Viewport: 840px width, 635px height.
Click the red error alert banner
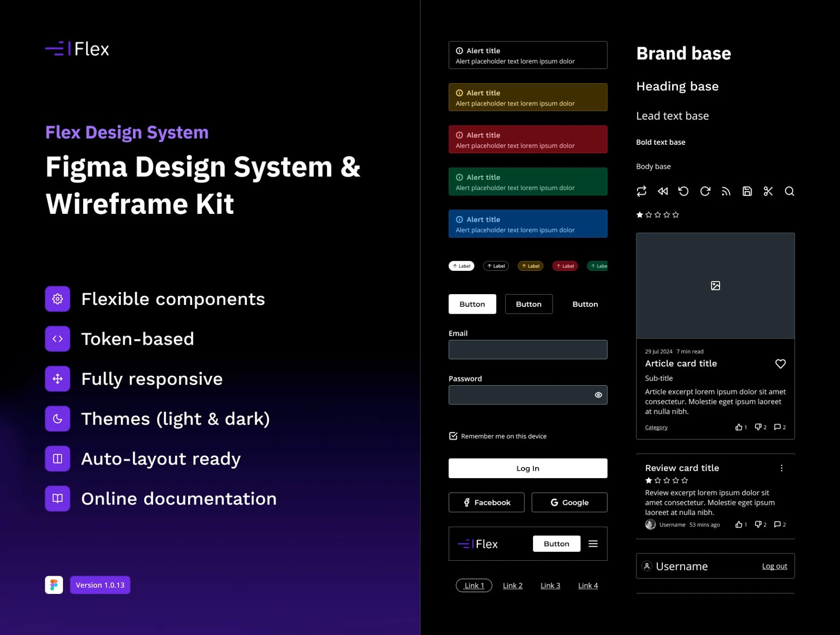[x=528, y=139]
